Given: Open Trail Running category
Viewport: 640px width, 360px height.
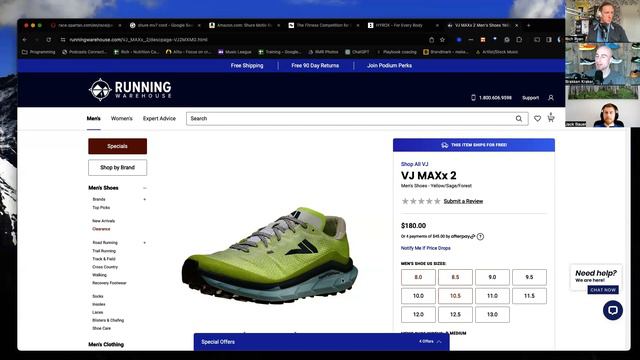Looking at the screenshot, I should 104,251.
